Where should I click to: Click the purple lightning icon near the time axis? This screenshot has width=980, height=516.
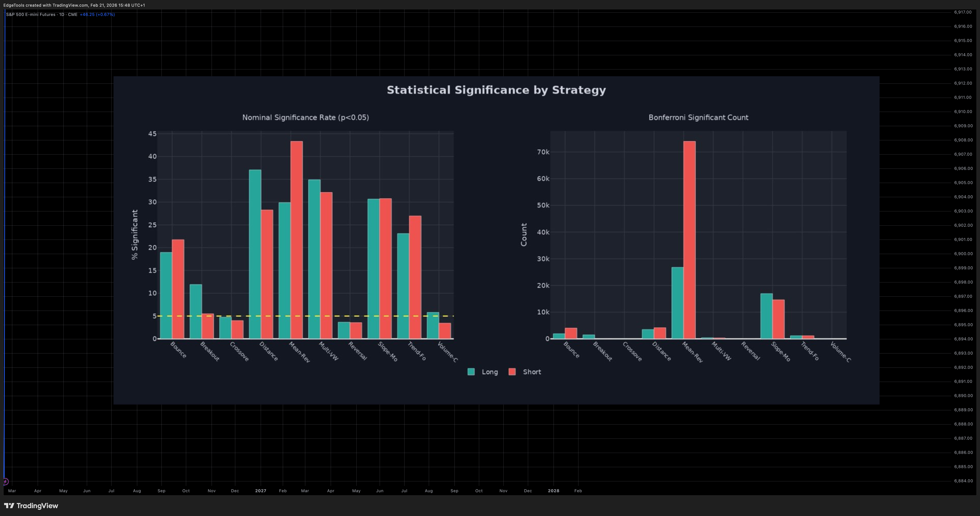(x=5, y=482)
